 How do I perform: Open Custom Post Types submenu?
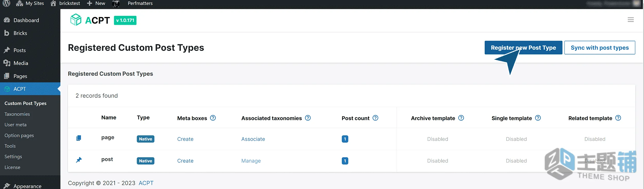26,103
